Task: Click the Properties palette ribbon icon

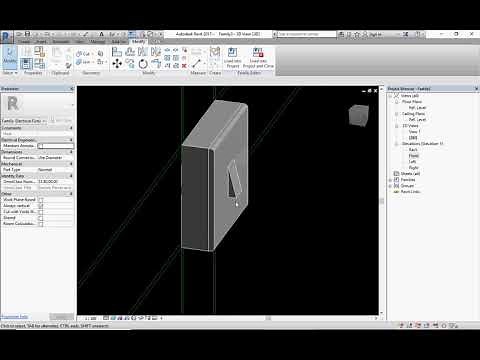Action: [26, 63]
